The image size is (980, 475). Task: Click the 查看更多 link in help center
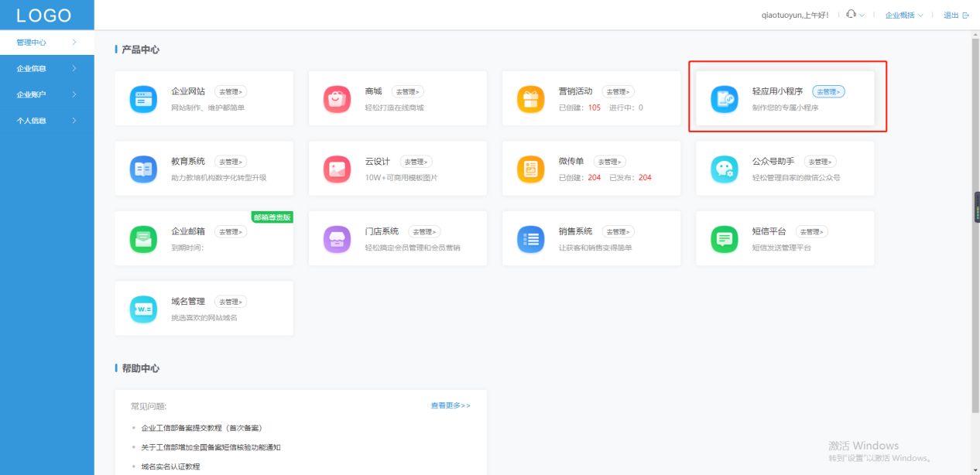point(451,405)
